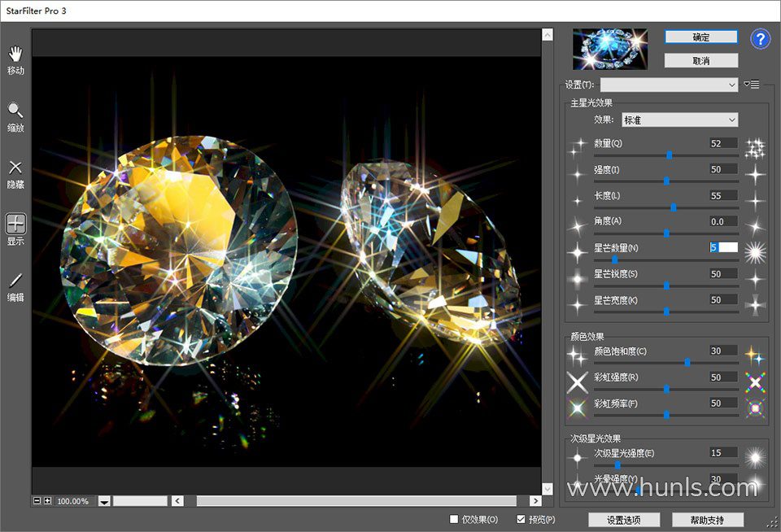Select the Move (移动) hand tool

coord(15,60)
